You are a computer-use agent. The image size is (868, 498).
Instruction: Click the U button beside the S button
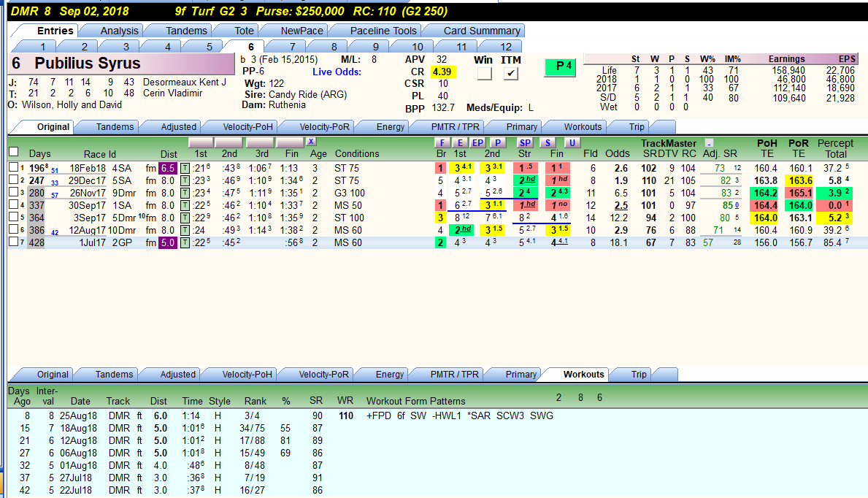572,143
